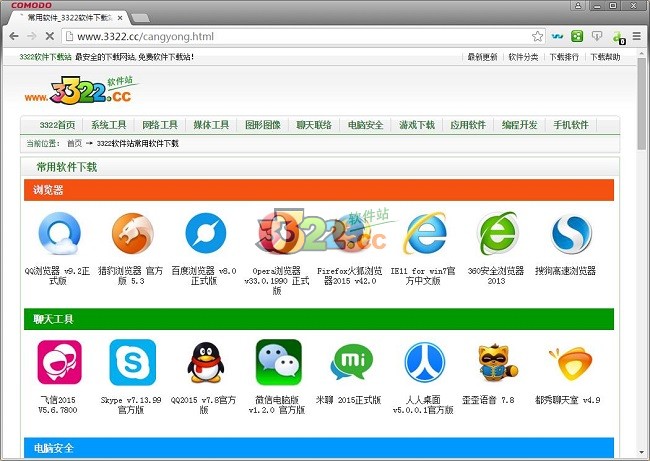Click the 浏览器 orange section header

pyautogui.click(x=319, y=190)
